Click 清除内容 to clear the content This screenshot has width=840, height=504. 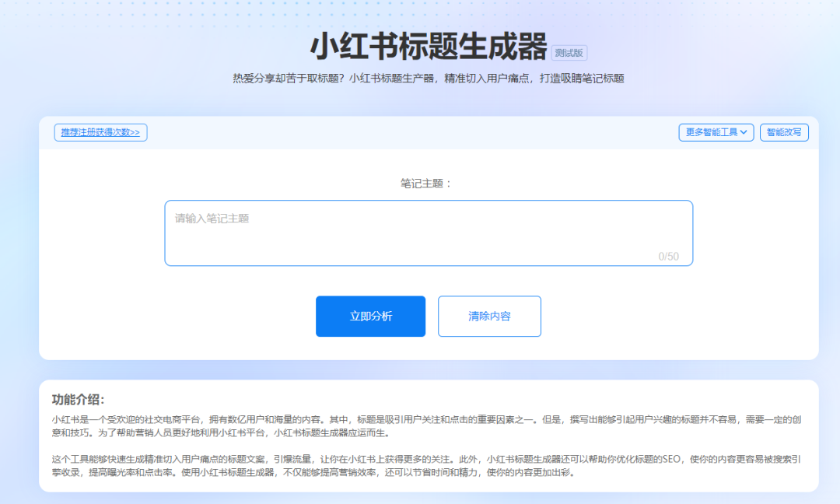pos(489,316)
